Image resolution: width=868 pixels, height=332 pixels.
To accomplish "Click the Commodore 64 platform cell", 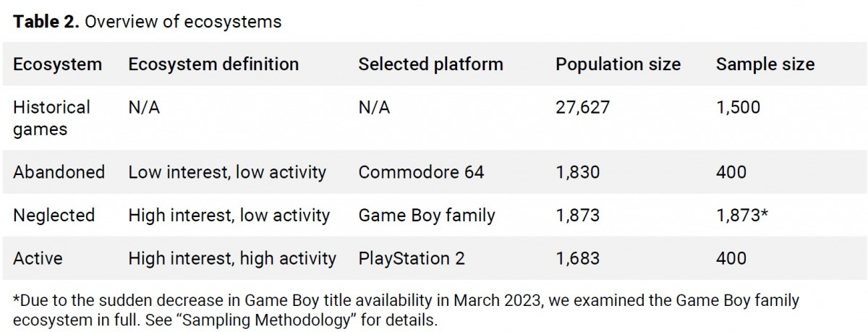I will [x=421, y=172].
